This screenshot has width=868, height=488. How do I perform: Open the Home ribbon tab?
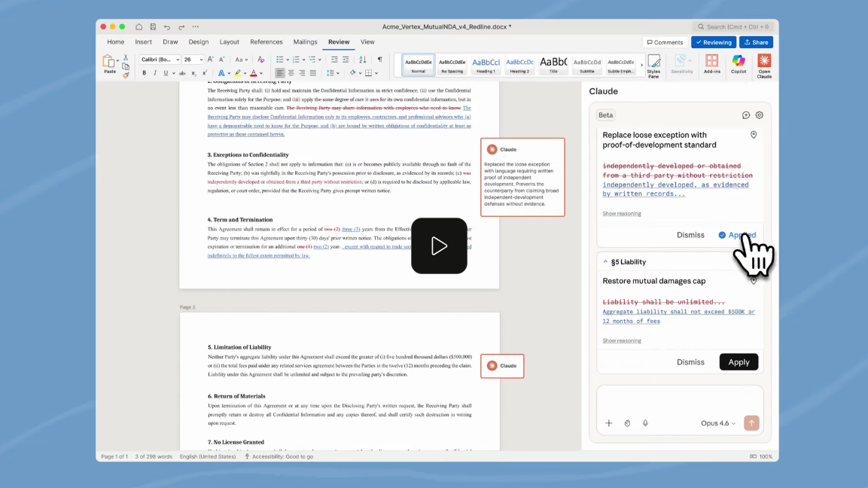(x=116, y=42)
